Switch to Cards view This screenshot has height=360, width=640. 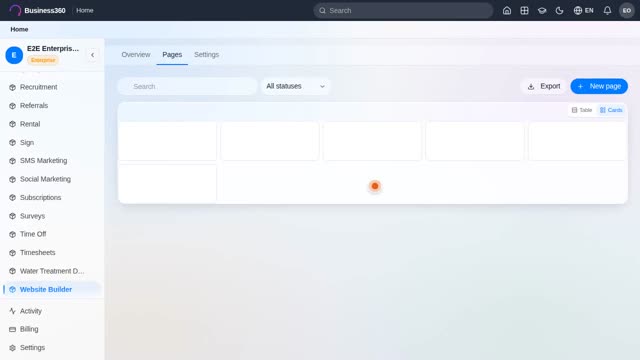[611, 110]
